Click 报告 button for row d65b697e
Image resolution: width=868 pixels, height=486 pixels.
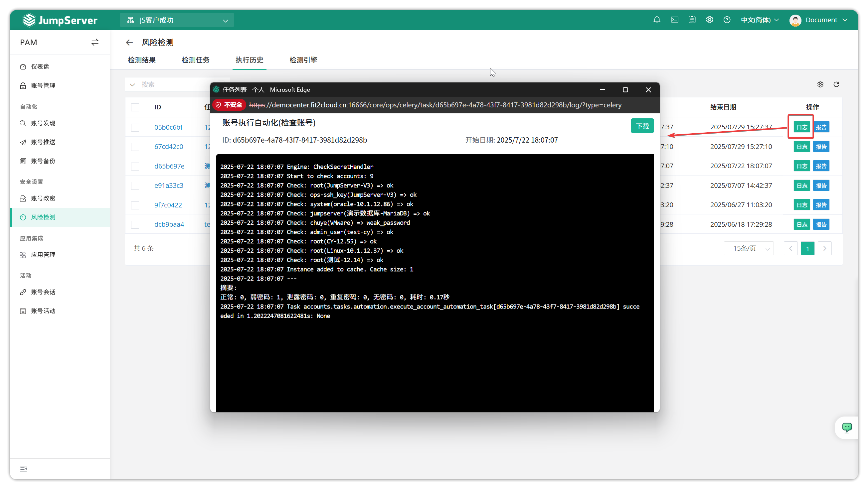coord(821,166)
